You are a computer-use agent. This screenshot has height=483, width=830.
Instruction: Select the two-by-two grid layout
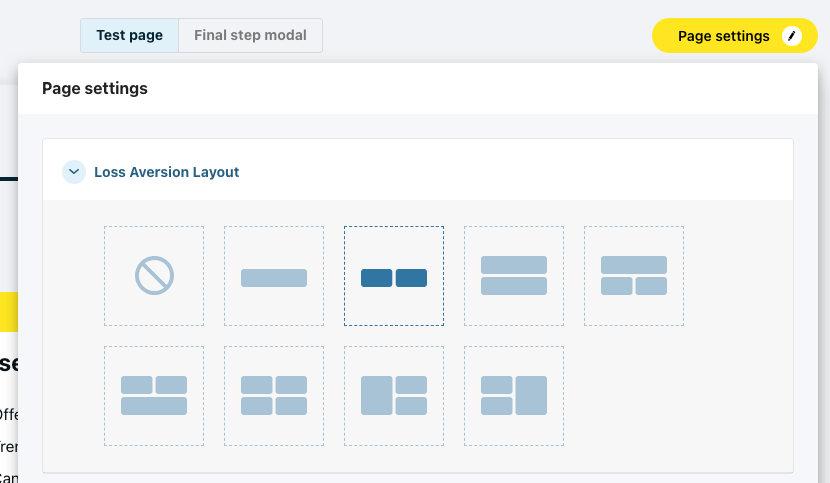pyautogui.click(x=274, y=396)
